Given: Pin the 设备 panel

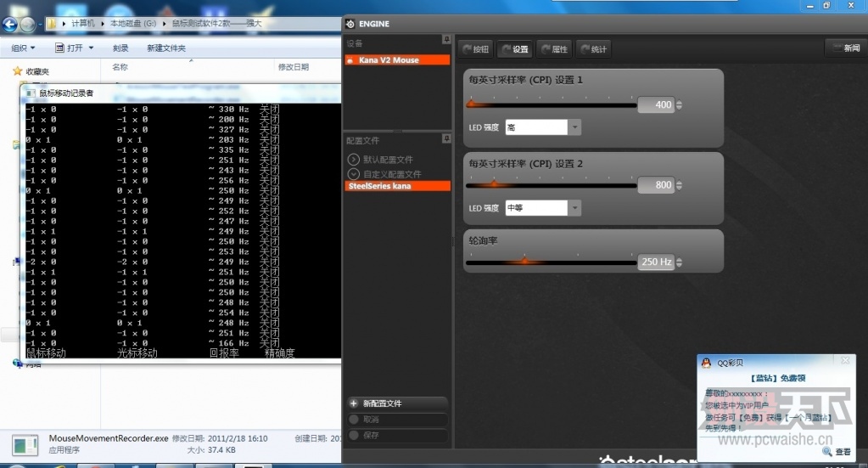Looking at the screenshot, I should click(446, 40).
